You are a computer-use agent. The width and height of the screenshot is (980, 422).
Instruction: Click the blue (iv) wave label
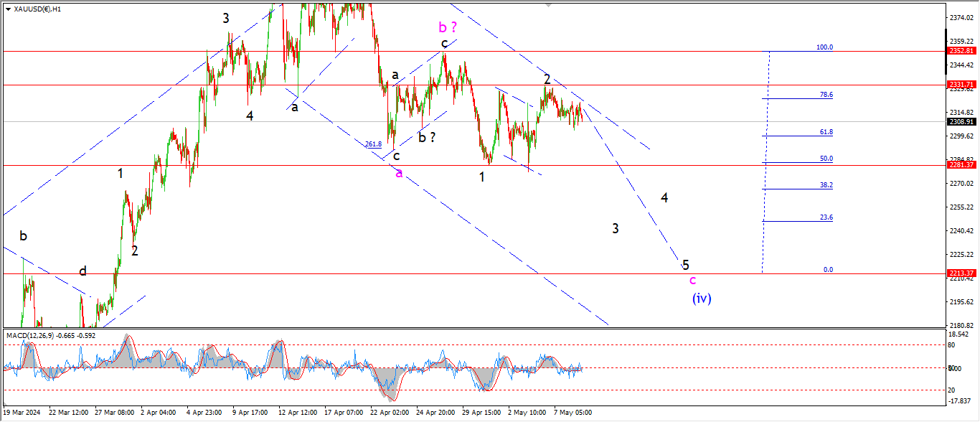[x=701, y=299]
